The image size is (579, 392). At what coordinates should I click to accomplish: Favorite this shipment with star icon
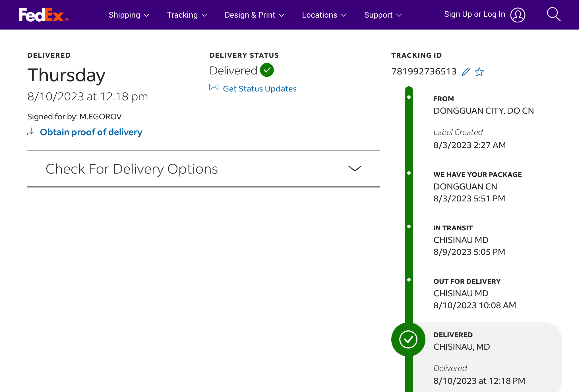point(479,72)
